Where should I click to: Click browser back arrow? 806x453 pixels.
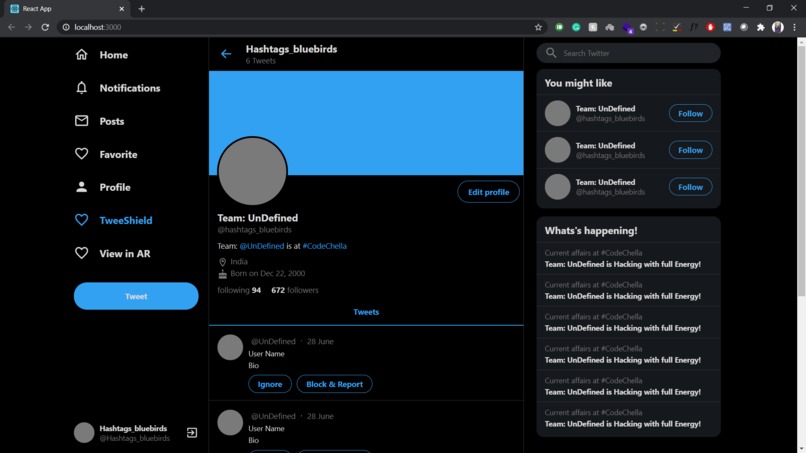click(x=11, y=27)
